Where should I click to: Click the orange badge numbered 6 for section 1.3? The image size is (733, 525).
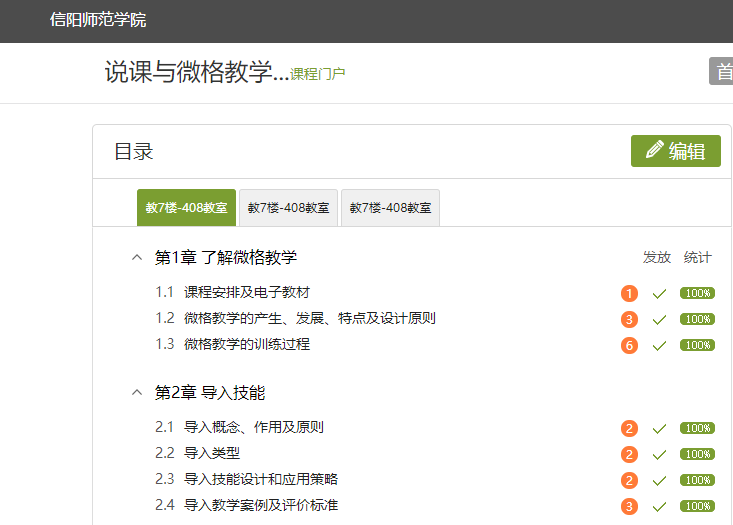[629, 345]
